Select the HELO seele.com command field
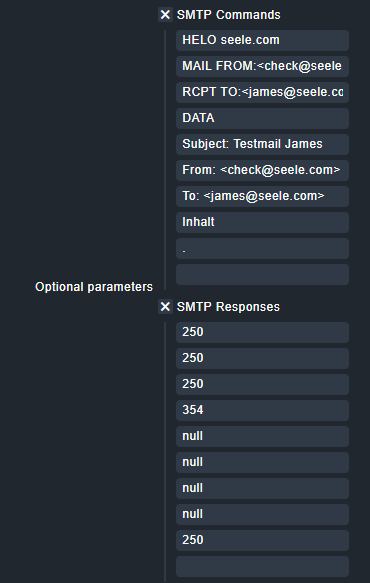The image size is (370, 583). [262, 40]
